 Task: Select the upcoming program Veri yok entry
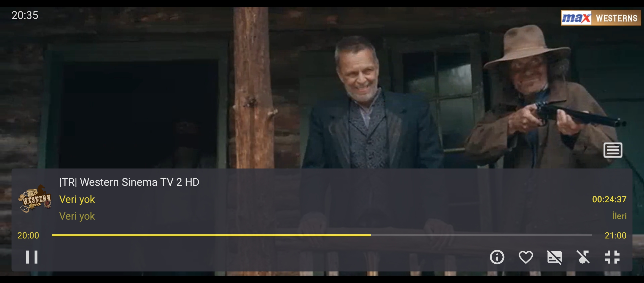pos(77,216)
